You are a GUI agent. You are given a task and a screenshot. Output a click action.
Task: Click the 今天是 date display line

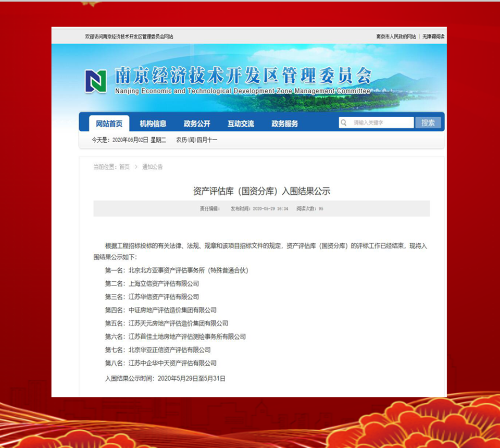click(x=154, y=140)
